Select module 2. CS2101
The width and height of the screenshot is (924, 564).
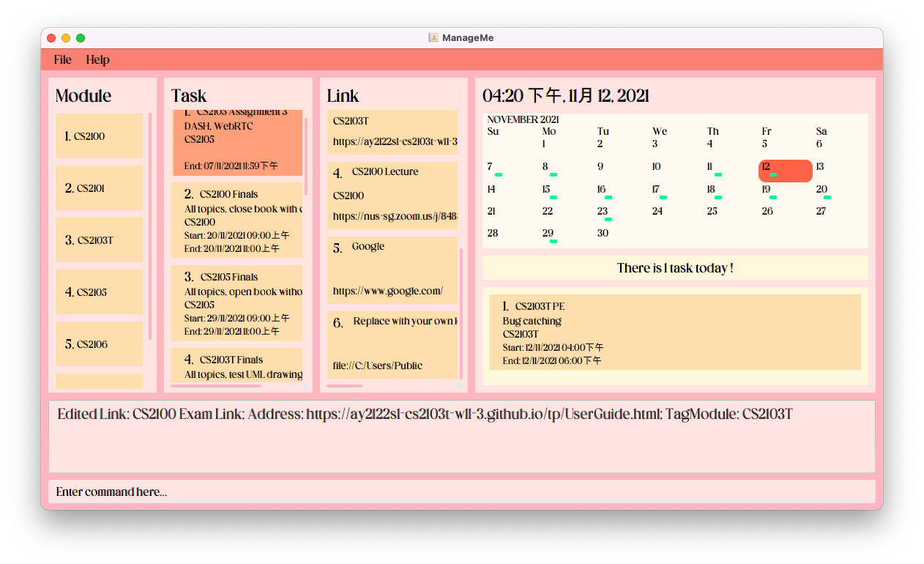click(x=99, y=188)
